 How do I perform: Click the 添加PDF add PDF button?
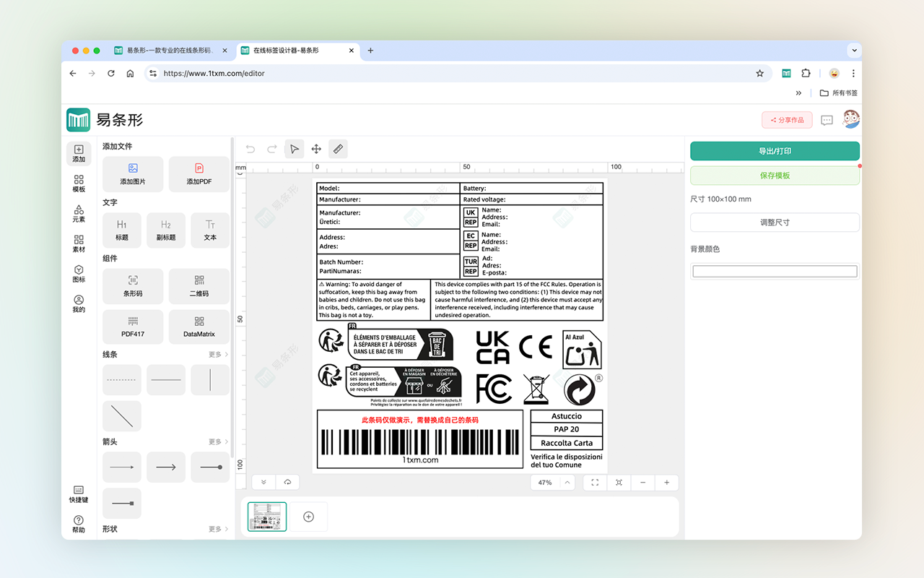[199, 173]
